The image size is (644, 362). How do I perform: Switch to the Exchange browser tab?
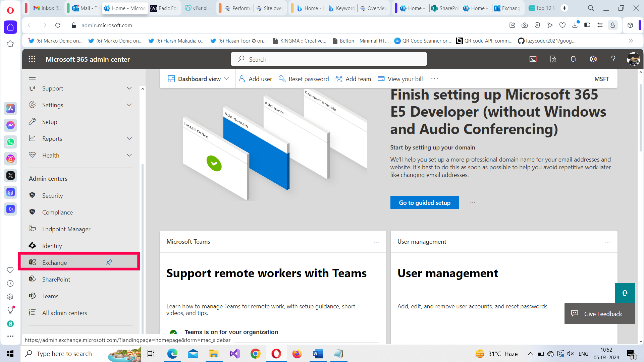coord(507,8)
